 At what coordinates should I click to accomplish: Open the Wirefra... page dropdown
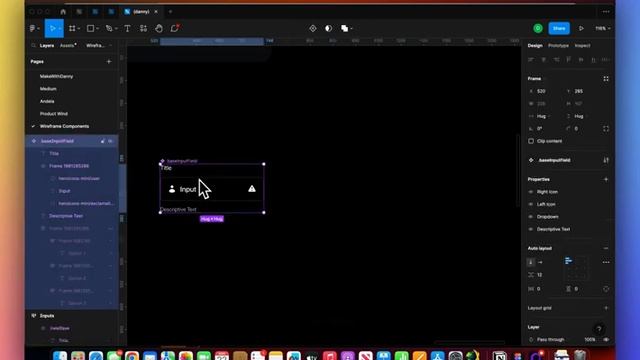click(98, 46)
